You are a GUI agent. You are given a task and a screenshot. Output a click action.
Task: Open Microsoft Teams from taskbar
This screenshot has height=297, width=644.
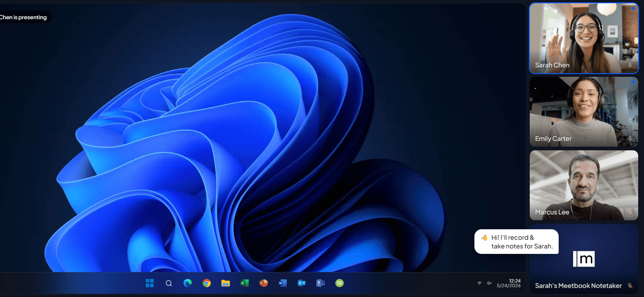pos(321,283)
